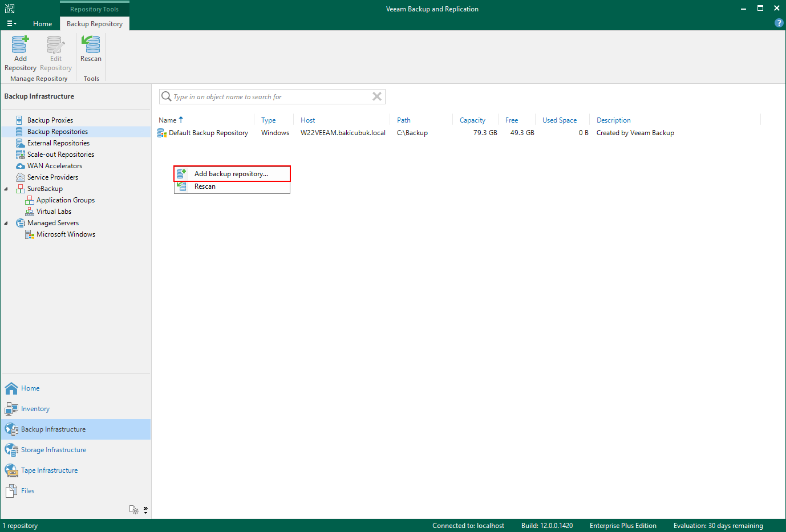Open Storage Infrastructure navigation view
This screenshot has height=532, width=786.
click(x=76, y=450)
